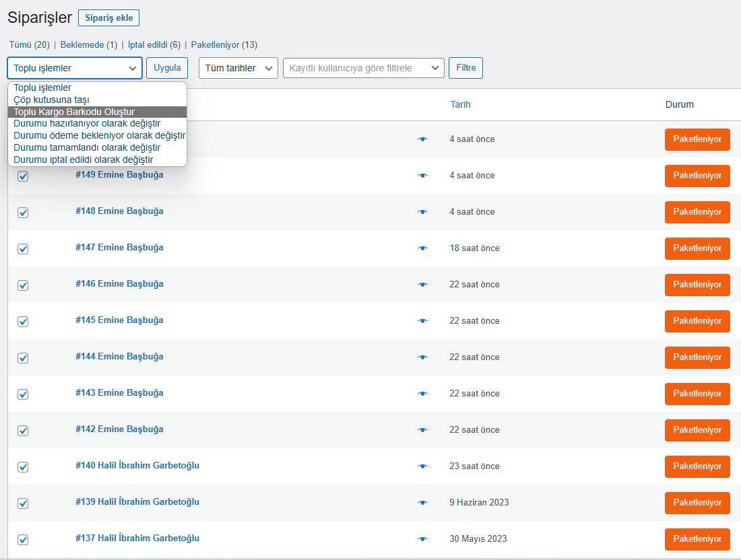Click Paketleniyor status of order #149
The height and width of the screenshot is (560, 741).
pyautogui.click(x=697, y=176)
